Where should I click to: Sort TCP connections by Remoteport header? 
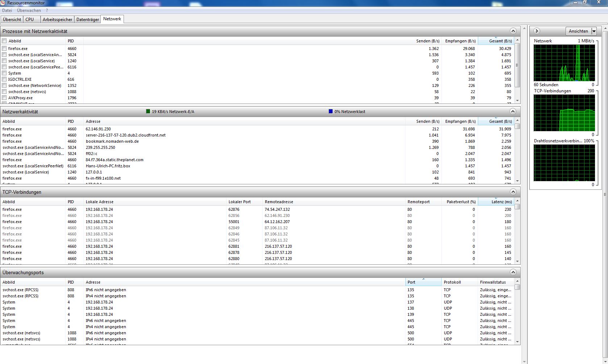423,202
